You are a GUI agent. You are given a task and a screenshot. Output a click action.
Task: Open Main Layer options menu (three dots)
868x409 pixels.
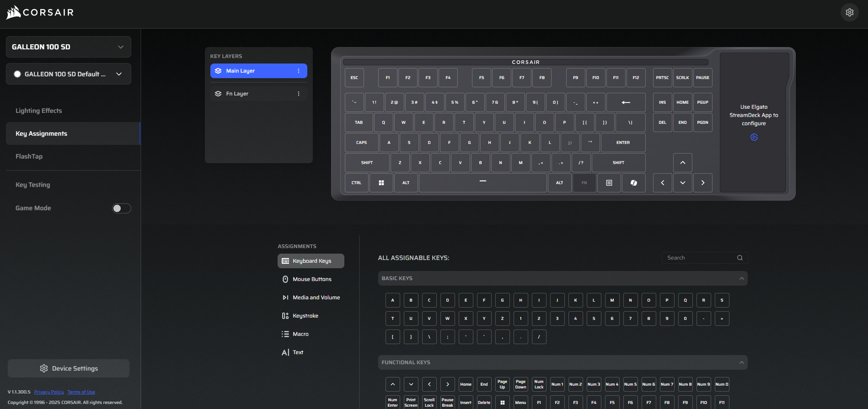click(299, 71)
